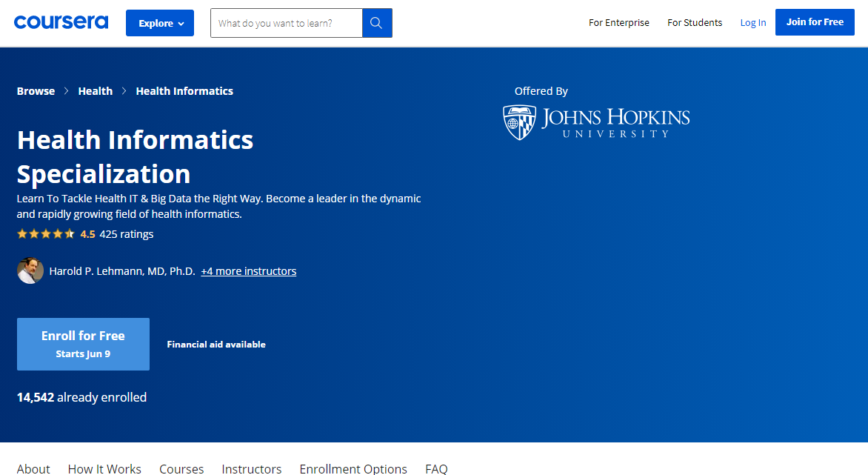
Task: Select the Enrollment Options tab
Action: tap(353, 468)
